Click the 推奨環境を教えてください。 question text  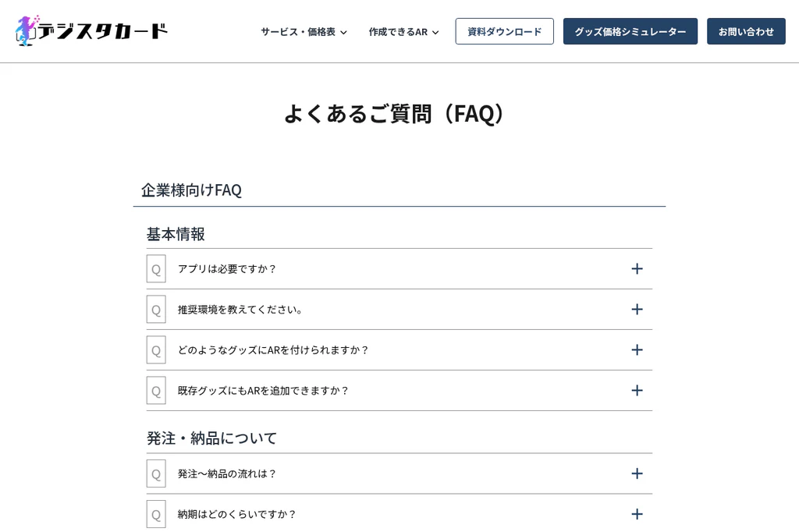click(x=240, y=310)
